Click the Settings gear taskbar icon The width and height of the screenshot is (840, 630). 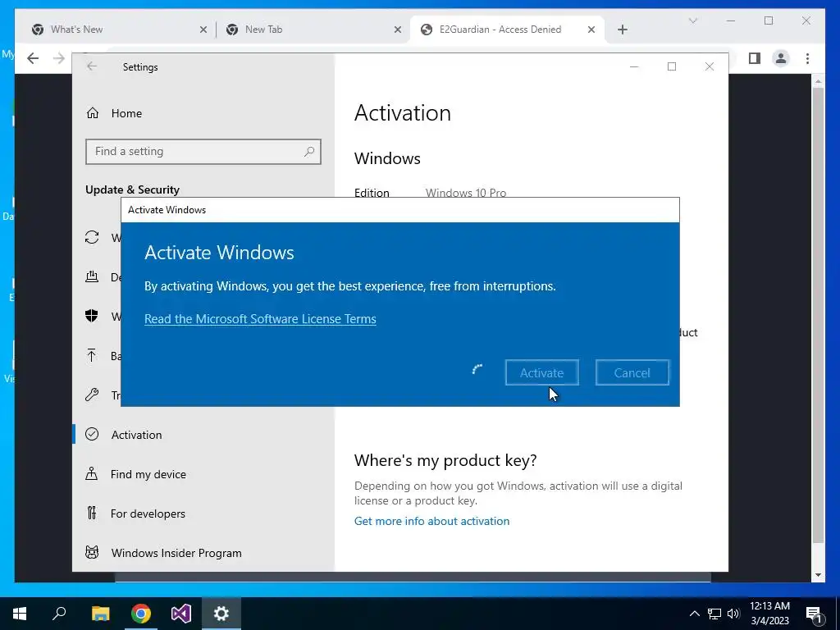pyautogui.click(x=221, y=614)
